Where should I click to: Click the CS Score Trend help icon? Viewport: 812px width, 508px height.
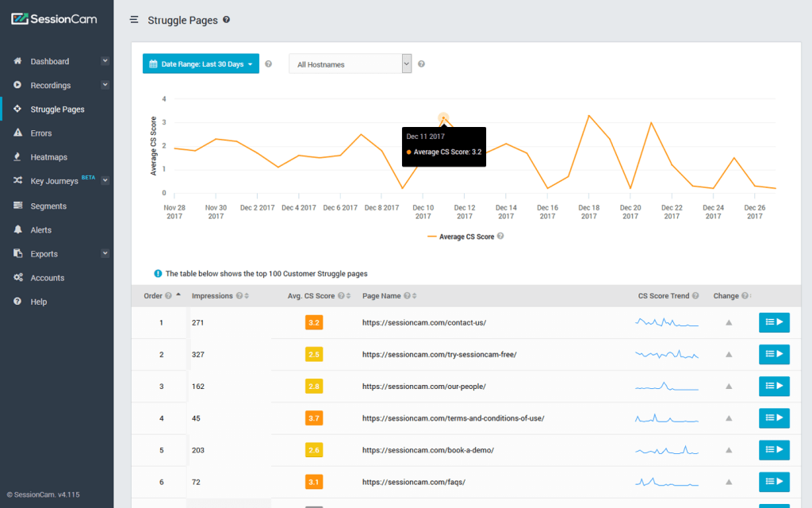click(x=695, y=296)
